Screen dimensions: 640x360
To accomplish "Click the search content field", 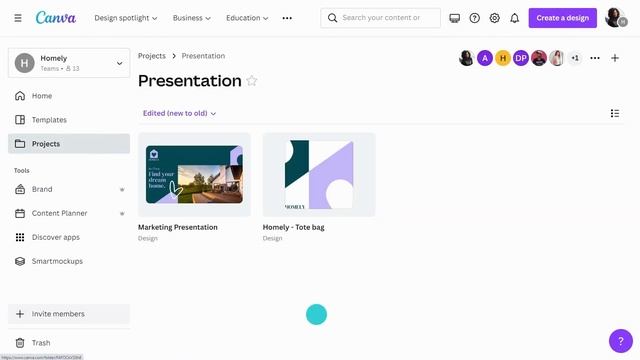I will pos(380,18).
